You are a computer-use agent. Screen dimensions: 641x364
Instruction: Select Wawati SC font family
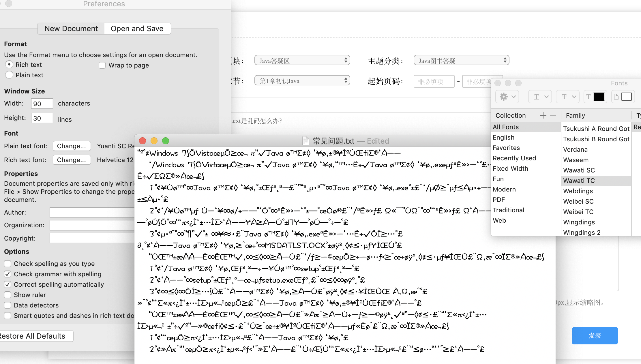[596, 170]
